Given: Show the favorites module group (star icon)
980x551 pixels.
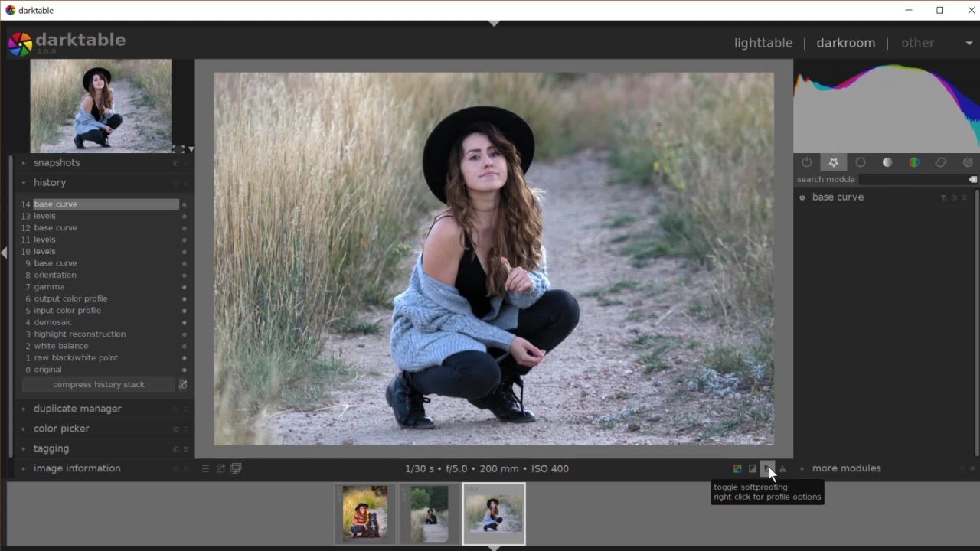Looking at the screenshot, I should coord(834,162).
